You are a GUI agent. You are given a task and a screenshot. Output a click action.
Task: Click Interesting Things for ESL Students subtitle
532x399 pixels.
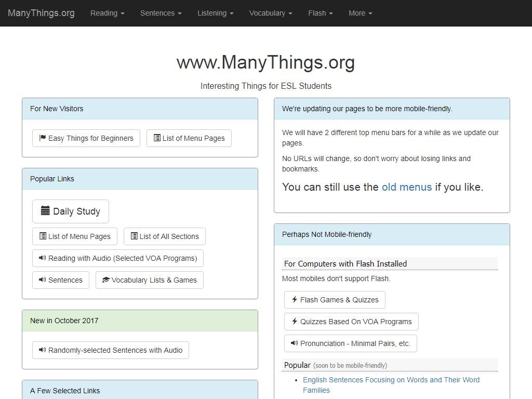point(266,86)
